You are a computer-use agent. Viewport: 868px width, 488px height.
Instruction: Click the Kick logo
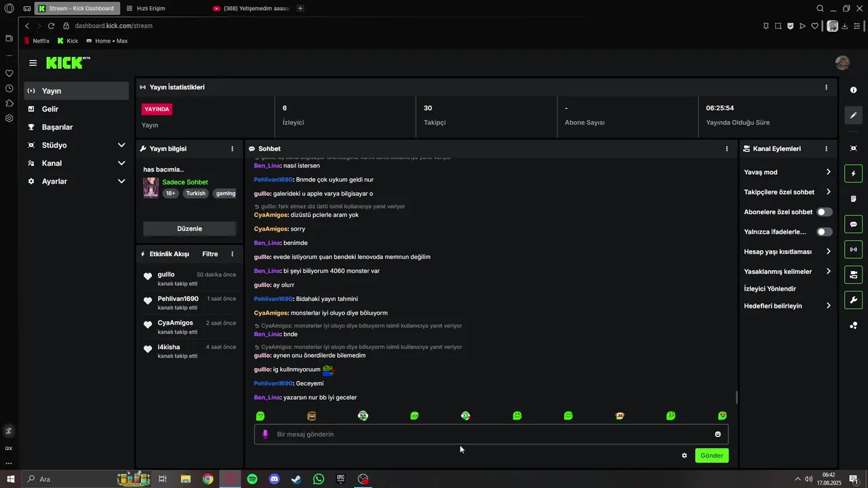click(x=68, y=63)
